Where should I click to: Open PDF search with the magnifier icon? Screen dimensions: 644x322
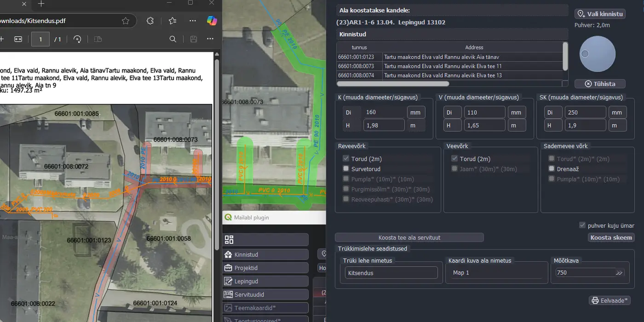173,39
